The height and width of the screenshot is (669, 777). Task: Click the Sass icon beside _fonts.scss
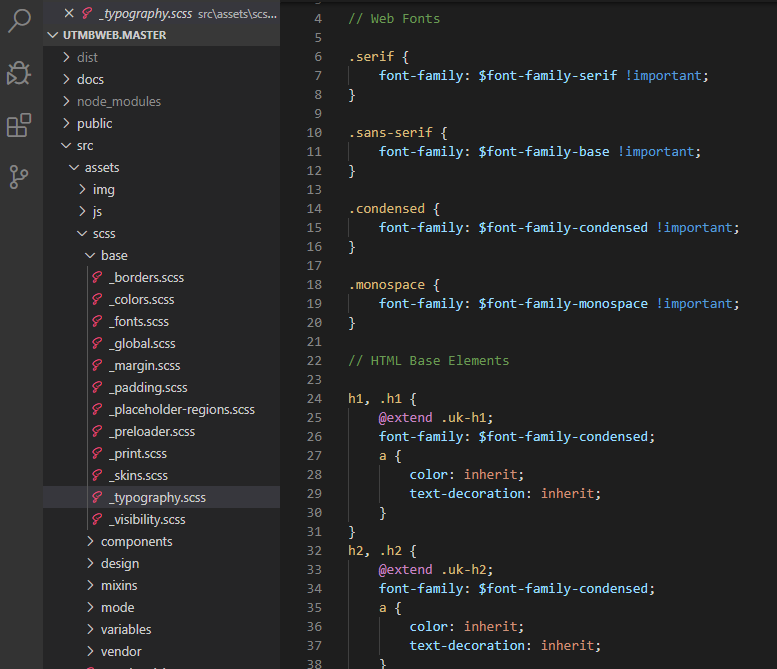[x=97, y=322]
